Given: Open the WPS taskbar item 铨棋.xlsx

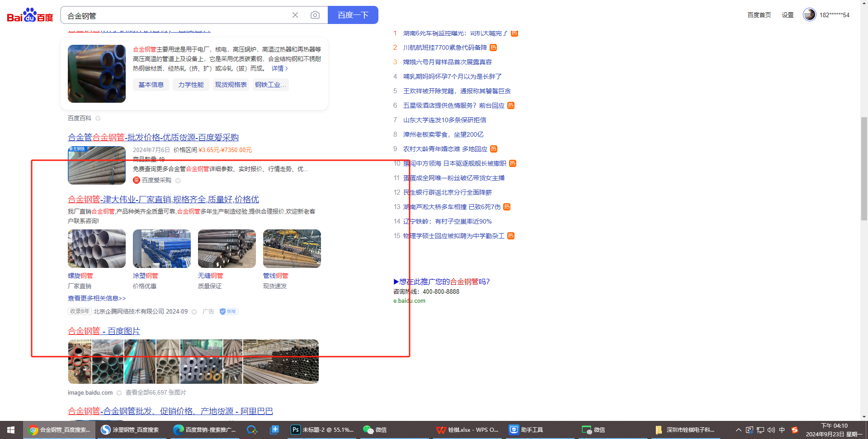Looking at the screenshot, I should pos(467,430).
